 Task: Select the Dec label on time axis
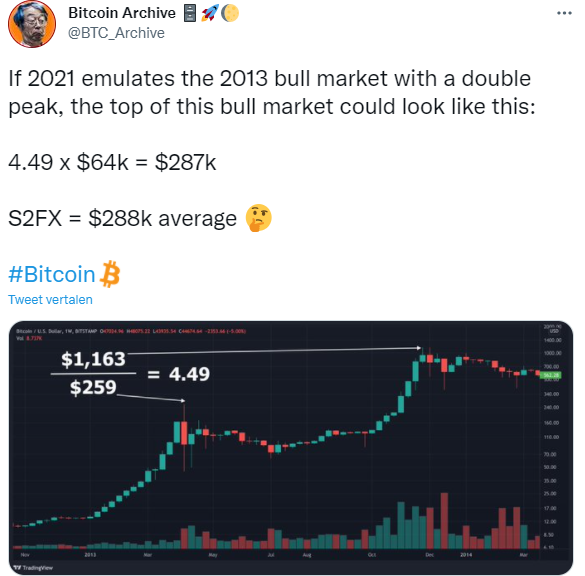pos(429,555)
